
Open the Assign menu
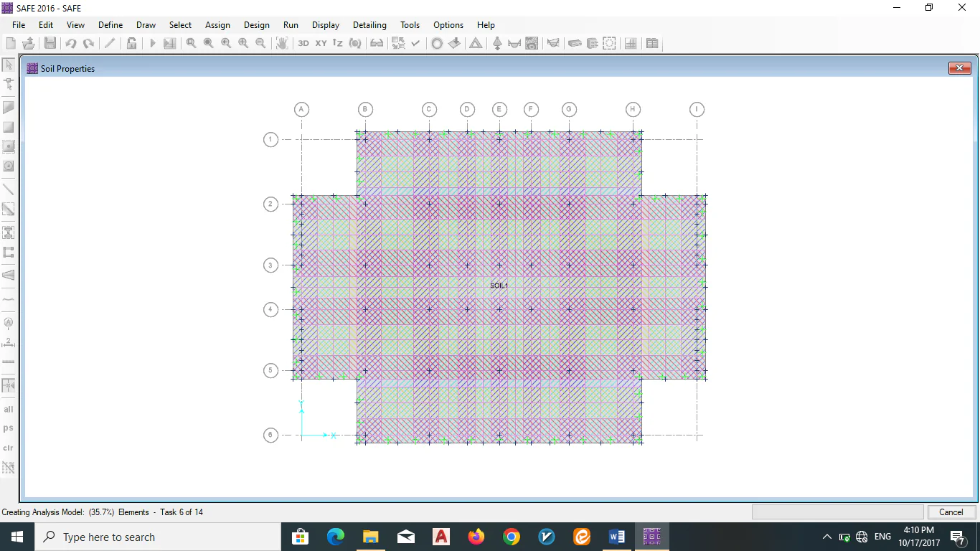tap(217, 25)
